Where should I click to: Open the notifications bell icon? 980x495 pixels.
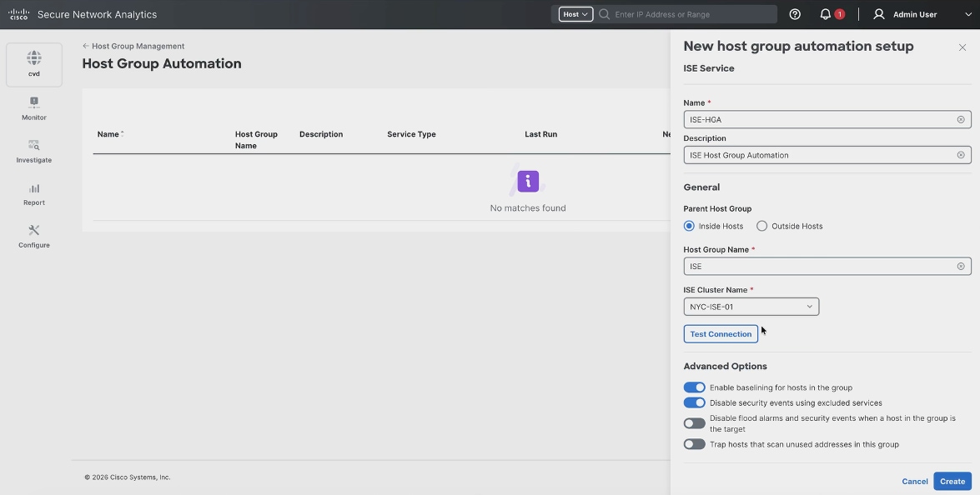click(826, 14)
